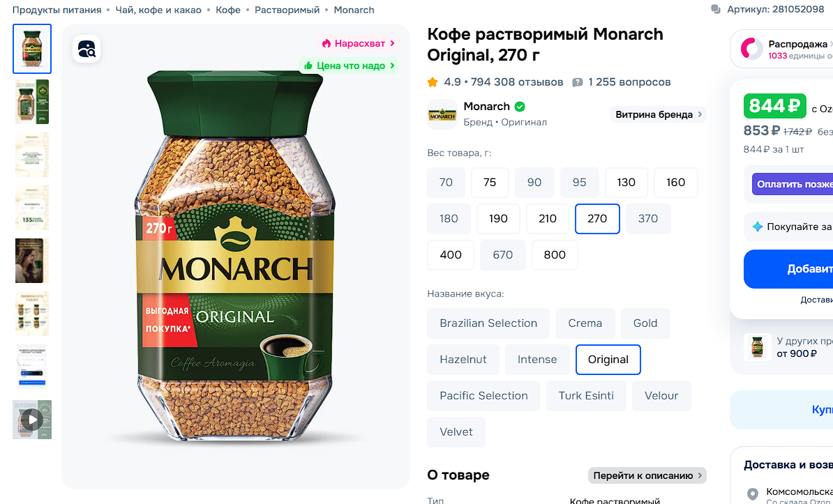Click the Распродажа sale ring icon

point(751,49)
